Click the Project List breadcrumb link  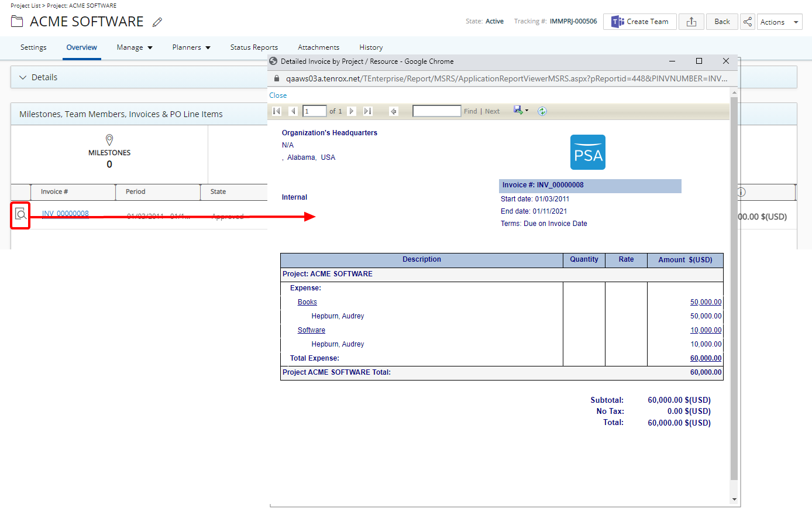25,5
